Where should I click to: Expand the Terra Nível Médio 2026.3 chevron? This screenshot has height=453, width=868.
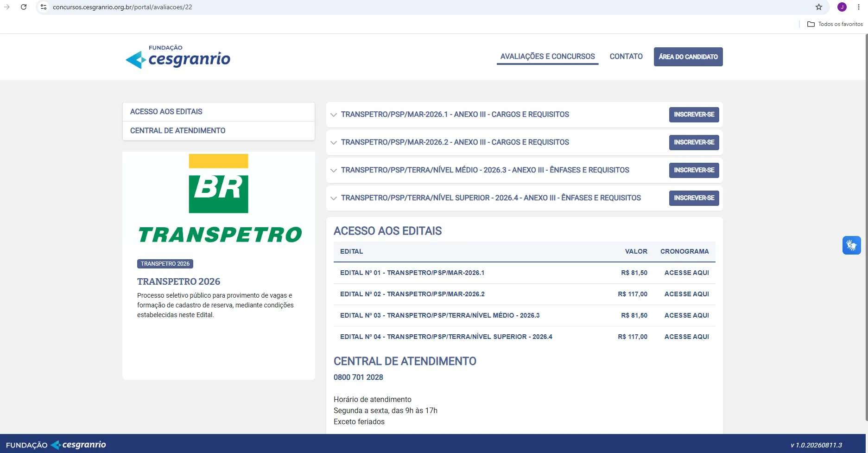coord(334,171)
